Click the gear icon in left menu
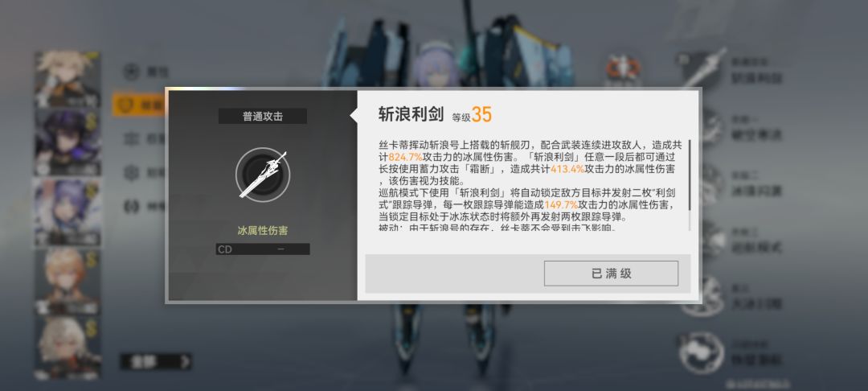This screenshot has height=391, width=868. pyautogui.click(x=131, y=172)
